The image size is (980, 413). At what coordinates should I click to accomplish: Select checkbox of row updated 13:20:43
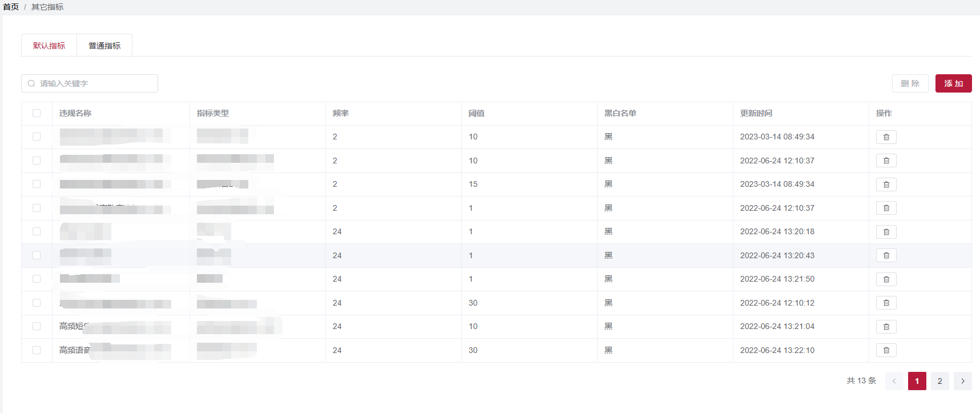37,255
